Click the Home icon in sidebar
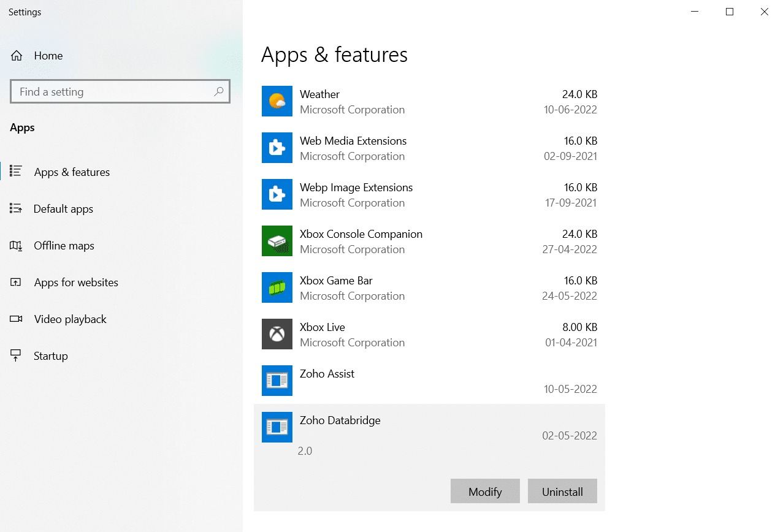The width and height of the screenshot is (775, 532). (17, 56)
